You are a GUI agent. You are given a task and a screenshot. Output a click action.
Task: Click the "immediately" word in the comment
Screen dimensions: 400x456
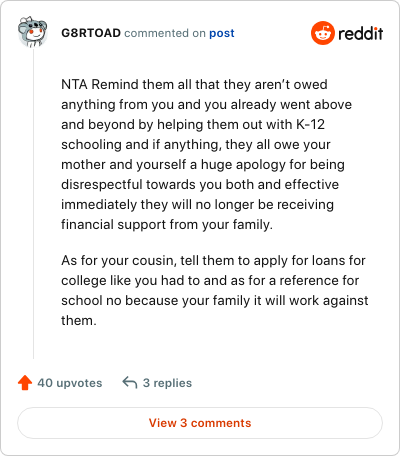(x=99, y=205)
